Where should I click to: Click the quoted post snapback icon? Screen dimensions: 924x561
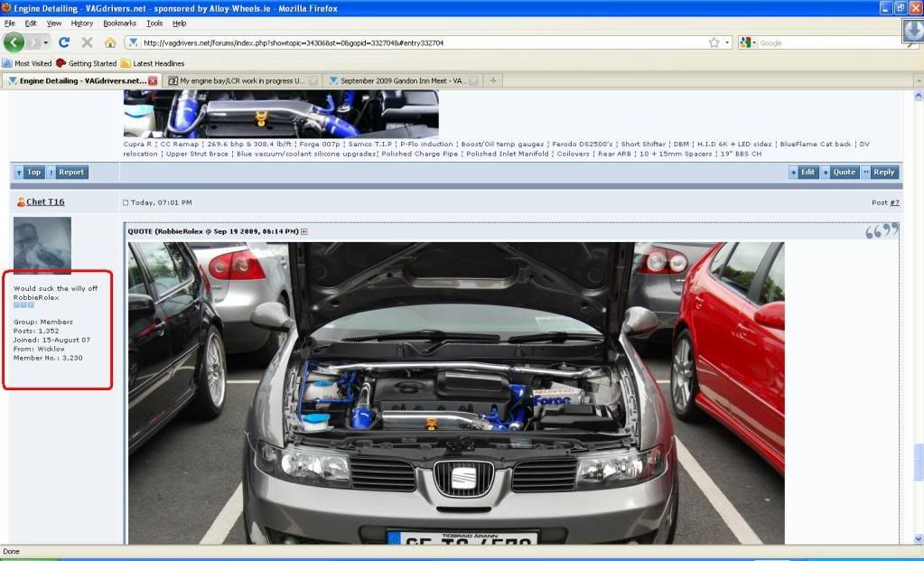click(303, 231)
